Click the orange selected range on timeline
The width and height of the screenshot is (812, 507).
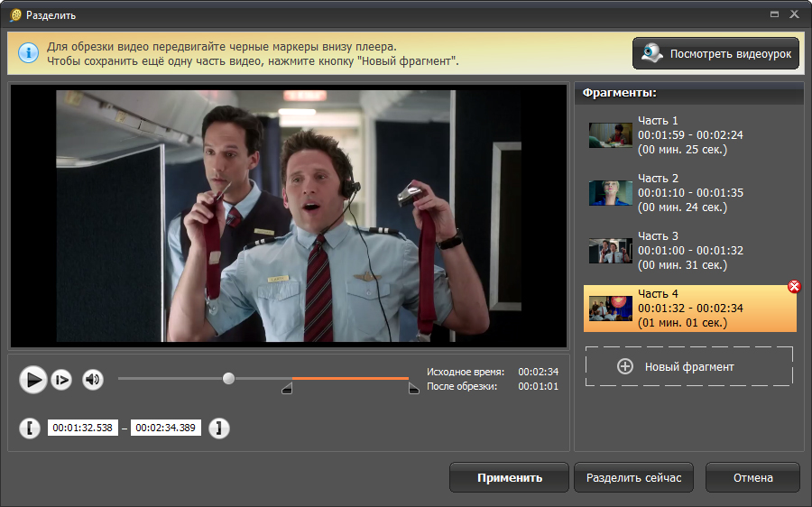click(350, 379)
